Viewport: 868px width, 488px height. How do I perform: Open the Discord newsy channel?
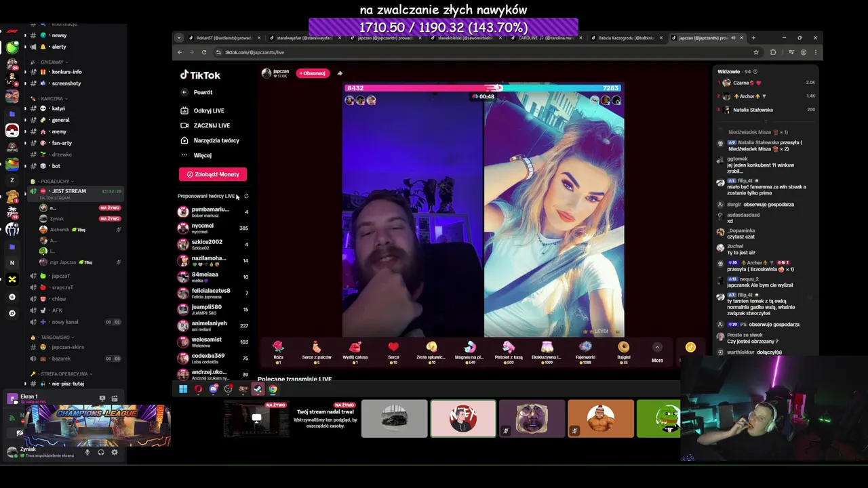click(x=59, y=35)
